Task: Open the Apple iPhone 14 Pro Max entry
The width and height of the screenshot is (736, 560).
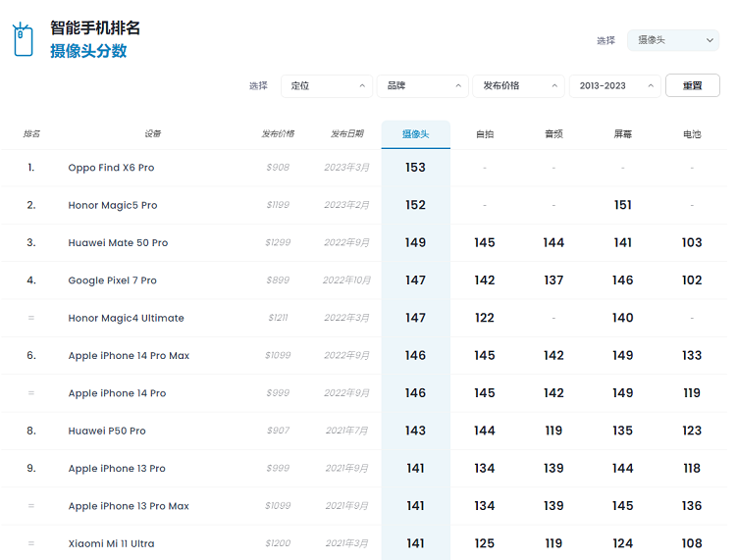Action: coord(129,355)
